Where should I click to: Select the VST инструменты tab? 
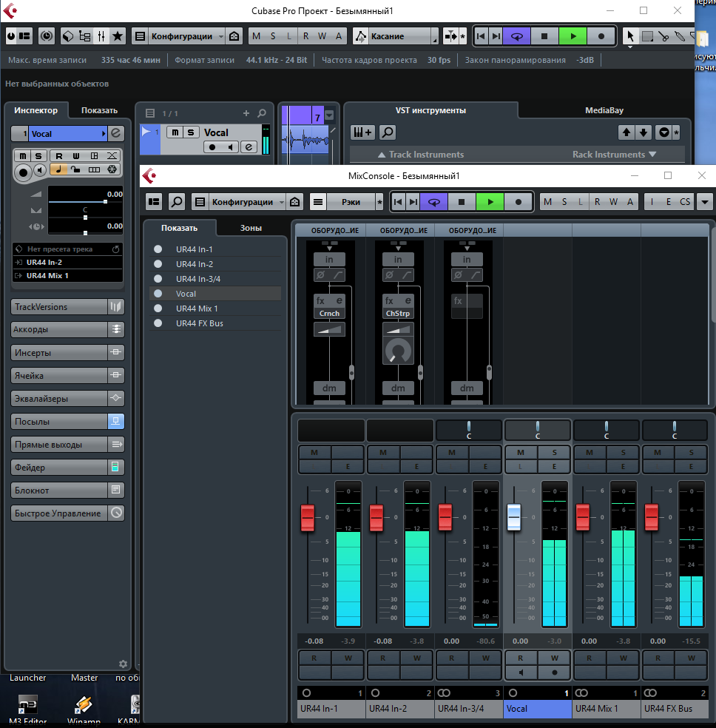pos(430,110)
